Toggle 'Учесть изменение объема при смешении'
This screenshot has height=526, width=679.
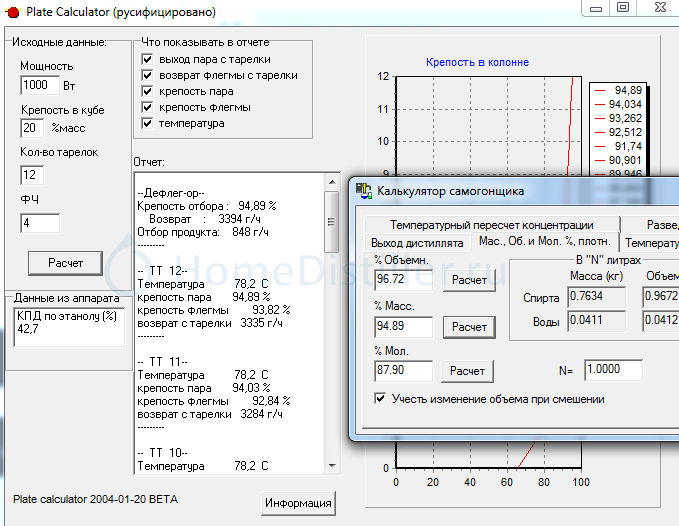(380, 399)
